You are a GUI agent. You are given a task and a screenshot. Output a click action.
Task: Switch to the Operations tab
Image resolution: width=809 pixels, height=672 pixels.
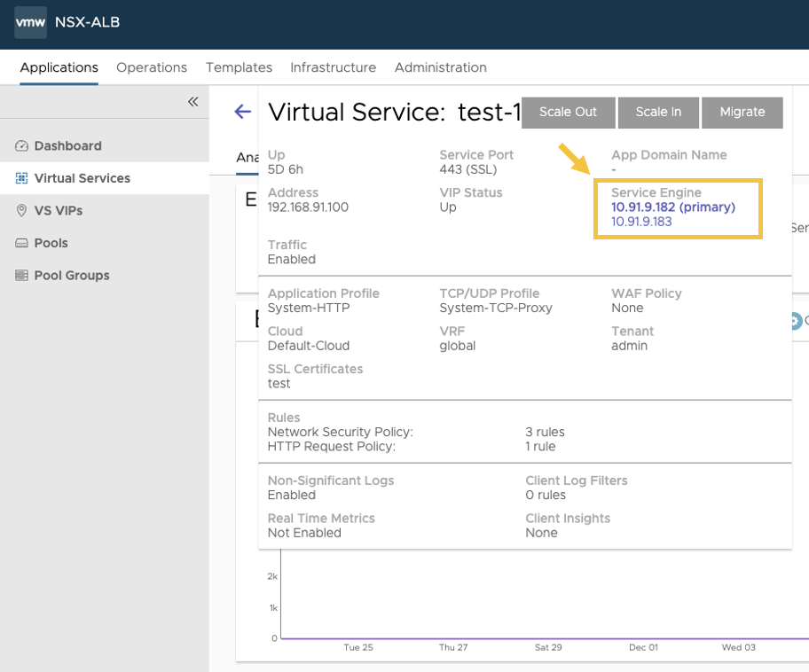152,67
